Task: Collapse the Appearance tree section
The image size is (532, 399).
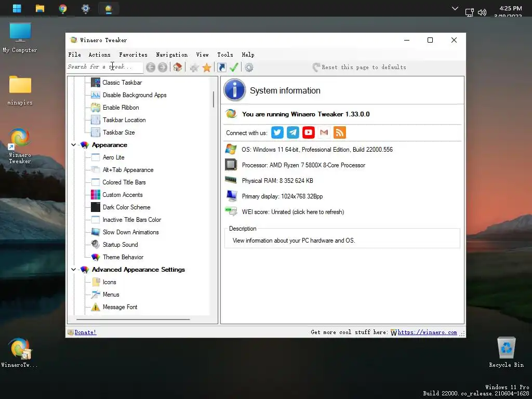Action: tap(73, 145)
